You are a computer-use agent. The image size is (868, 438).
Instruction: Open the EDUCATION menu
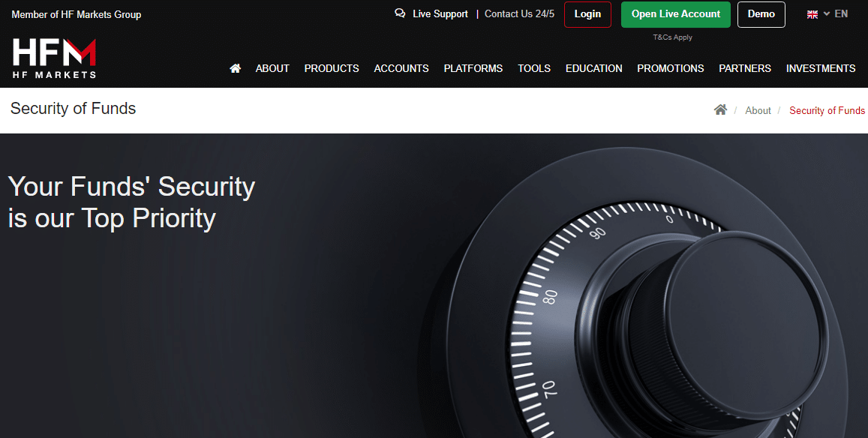click(594, 68)
